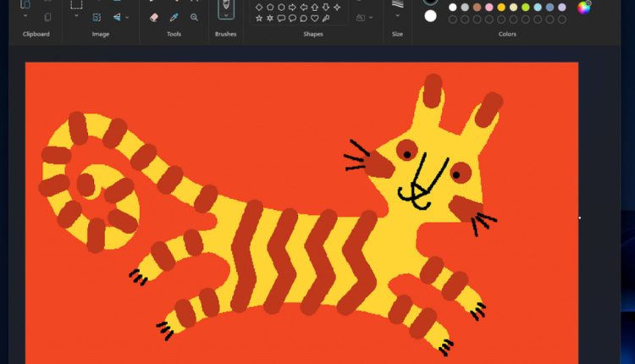Pick the Lightning bolt shape
Image resolution: width=635 pixels, height=364 pixels.
click(x=326, y=19)
